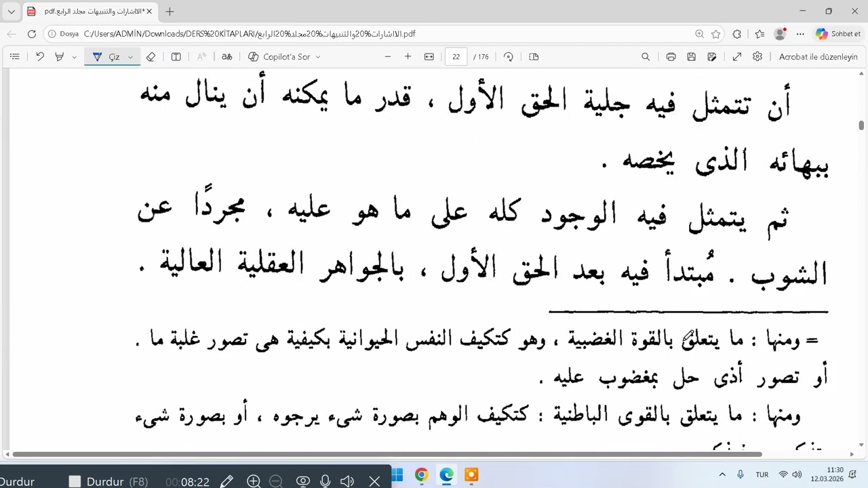Select the eraser tool
Image resolution: width=868 pixels, height=488 pixels.
coord(151,57)
